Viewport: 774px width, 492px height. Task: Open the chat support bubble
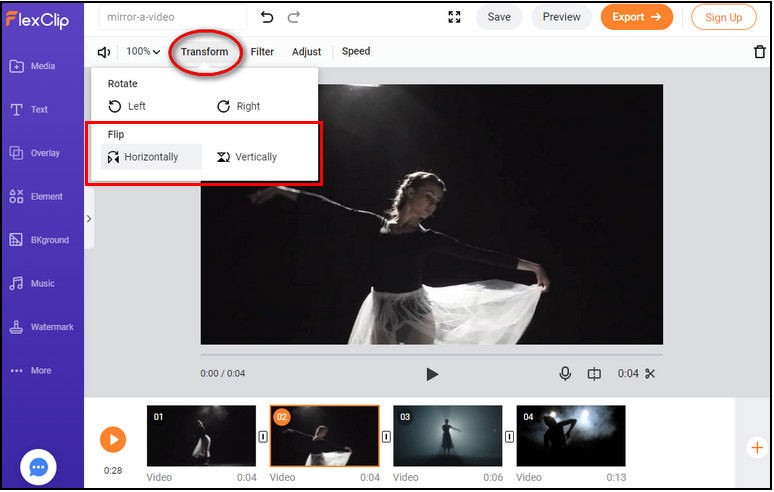pyautogui.click(x=38, y=467)
